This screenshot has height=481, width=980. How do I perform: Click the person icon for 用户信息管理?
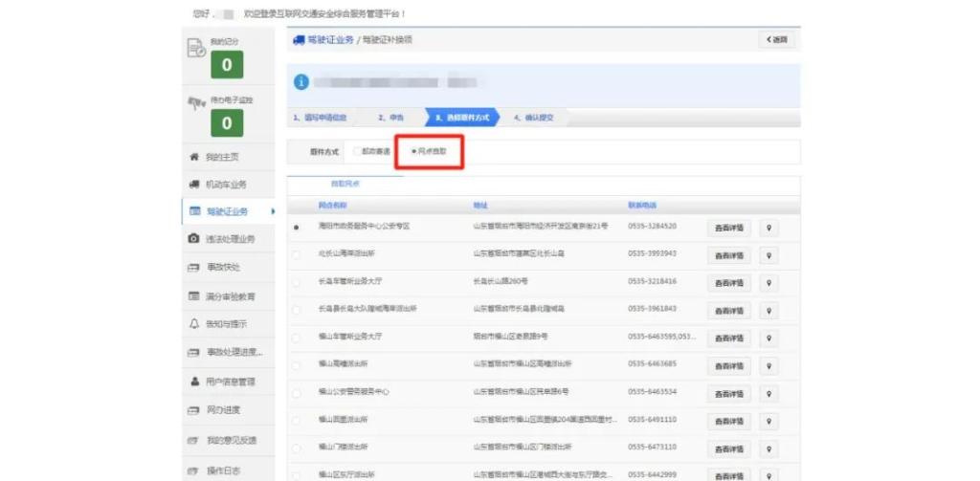194,382
